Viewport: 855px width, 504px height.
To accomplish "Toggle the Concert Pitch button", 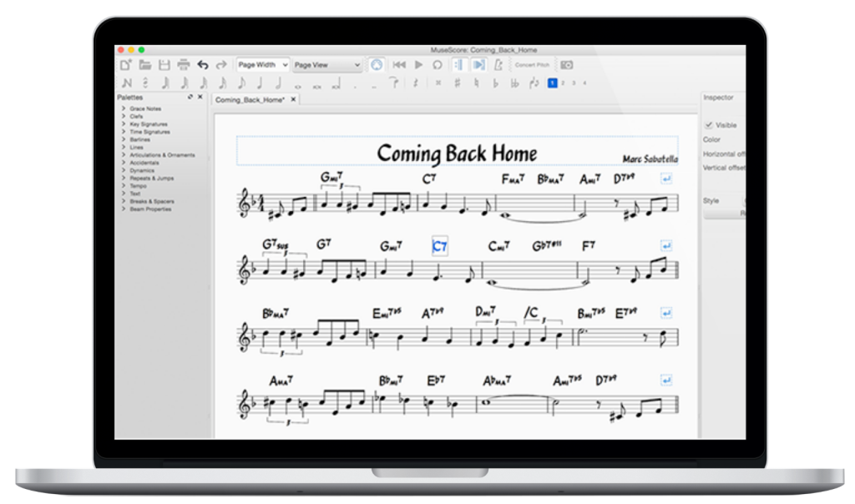I will tap(532, 65).
